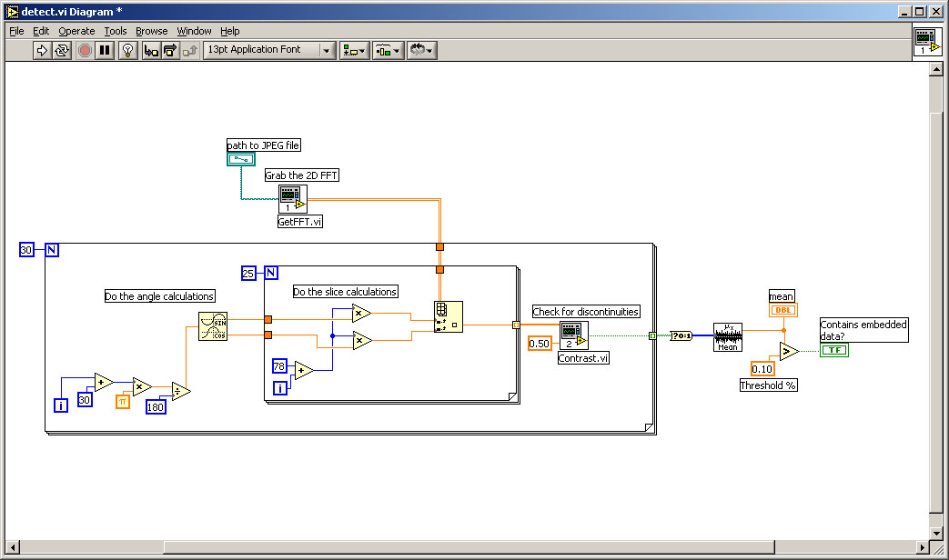Click the constant 30 in angle calculations
Viewport: 949px width, 560px height.
(x=85, y=400)
